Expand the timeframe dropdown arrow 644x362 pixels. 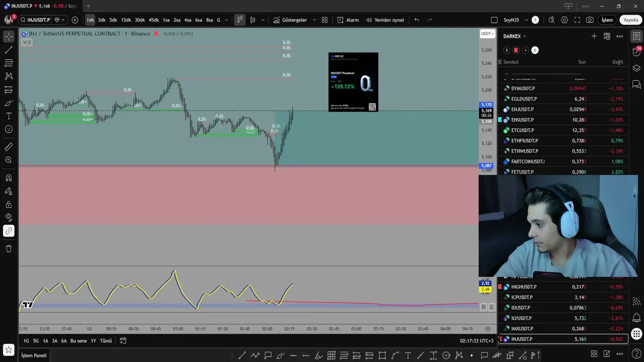pyautogui.click(x=226, y=20)
